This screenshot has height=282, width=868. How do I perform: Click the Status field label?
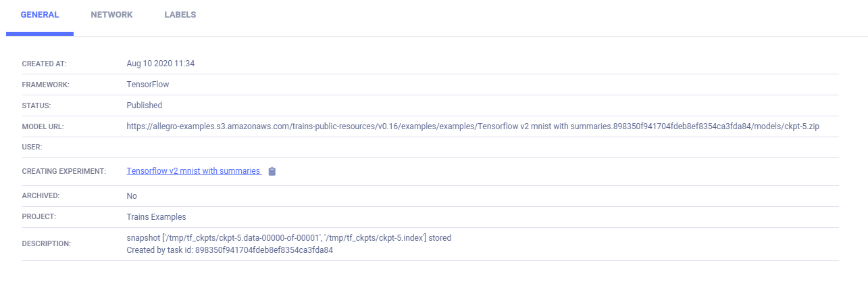tap(36, 105)
